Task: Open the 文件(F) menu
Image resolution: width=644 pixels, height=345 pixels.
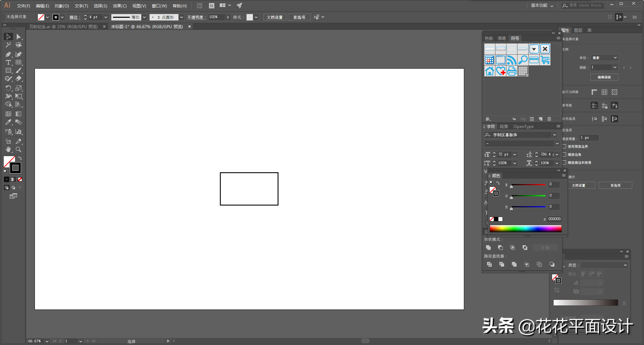Action: pyautogui.click(x=23, y=6)
